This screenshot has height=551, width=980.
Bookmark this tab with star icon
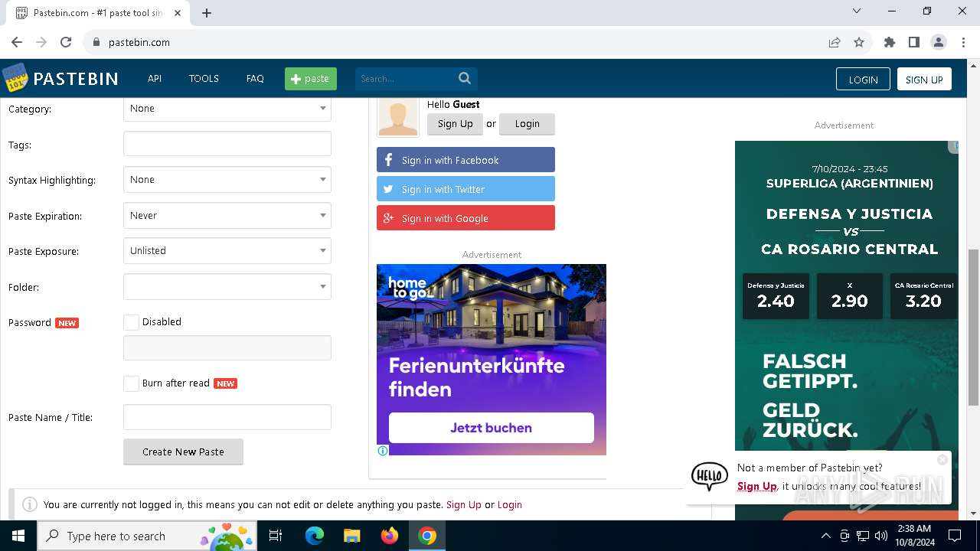859,42
